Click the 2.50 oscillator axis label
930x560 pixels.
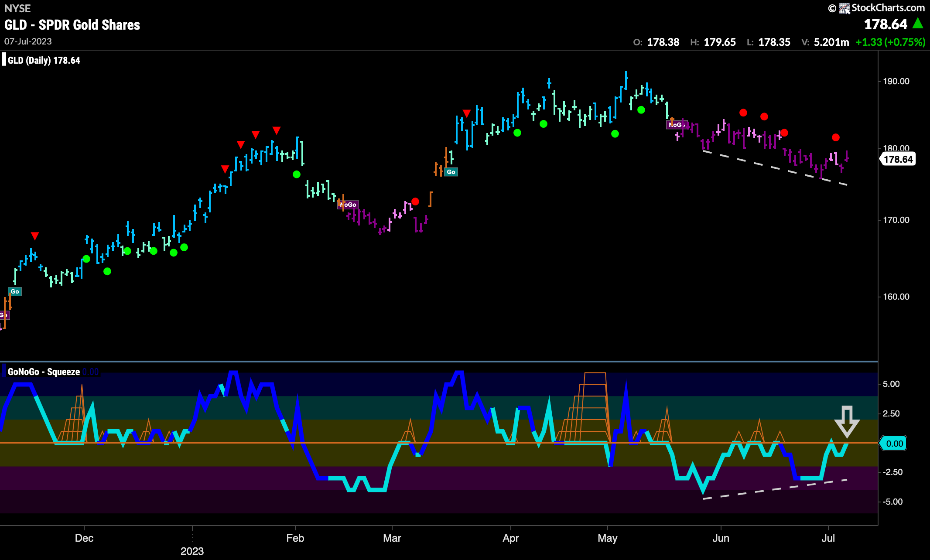click(891, 413)
